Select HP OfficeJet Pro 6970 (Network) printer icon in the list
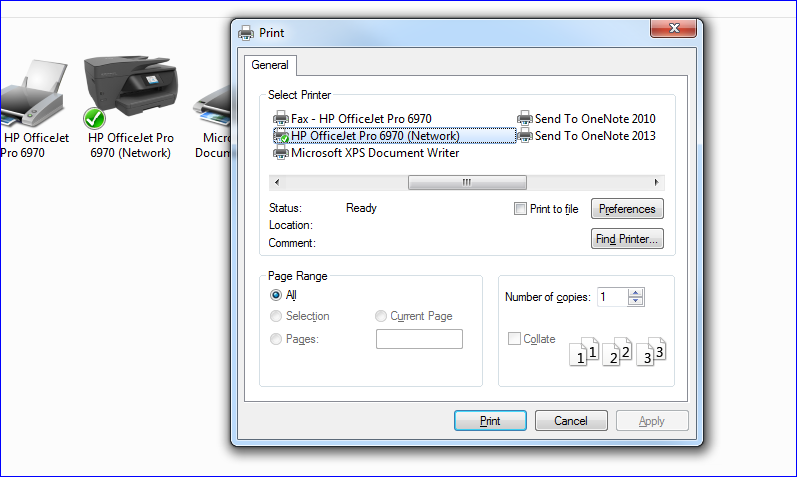This screenshot has height=477, width=797. 281,136
